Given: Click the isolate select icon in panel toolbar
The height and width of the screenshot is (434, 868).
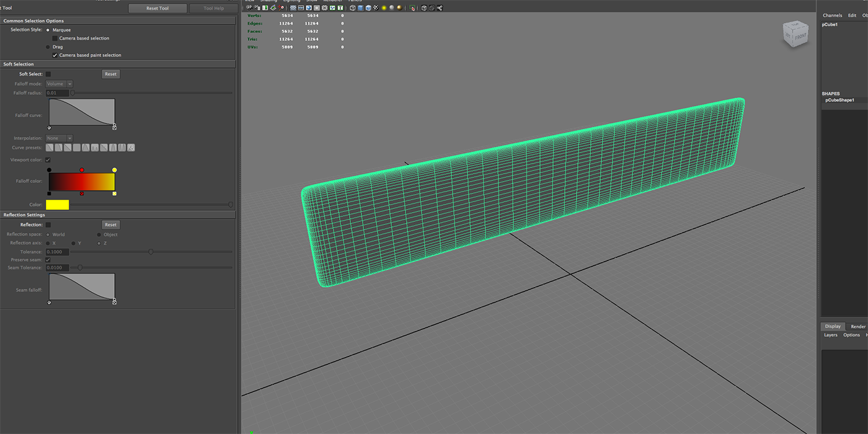Looking at the screenshot, I should [x=412, y=8].
